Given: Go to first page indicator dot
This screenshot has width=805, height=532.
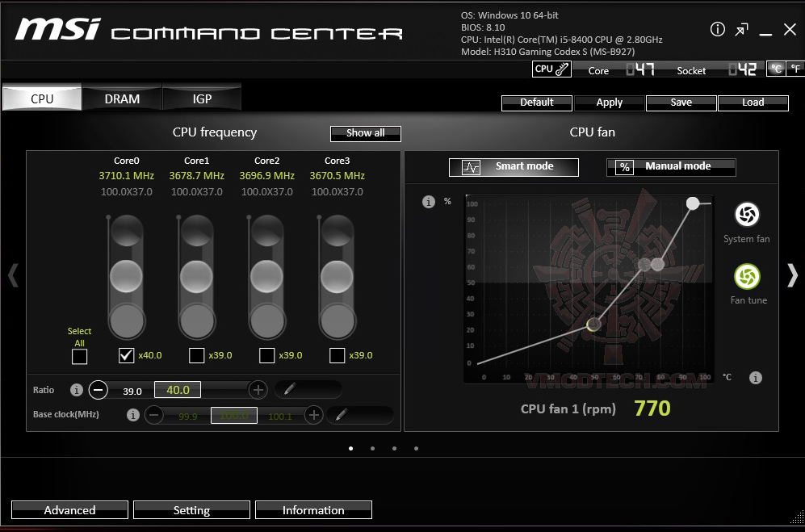Looking at the screenshot, I should pos(350,449).
